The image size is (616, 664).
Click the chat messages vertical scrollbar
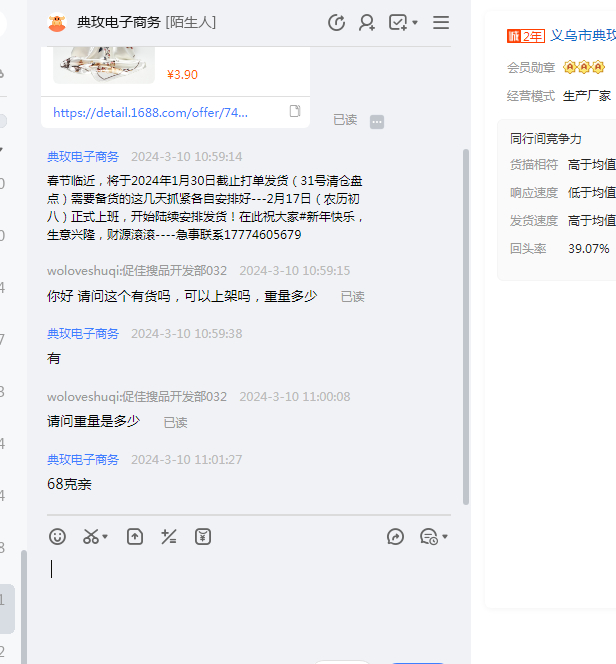(466, 326)
